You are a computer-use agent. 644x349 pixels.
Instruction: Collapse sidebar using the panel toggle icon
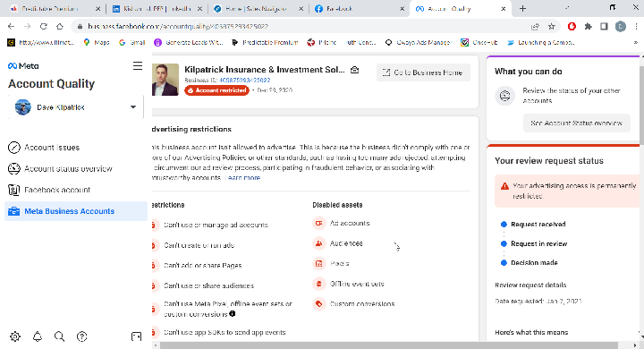coord(136,336)
